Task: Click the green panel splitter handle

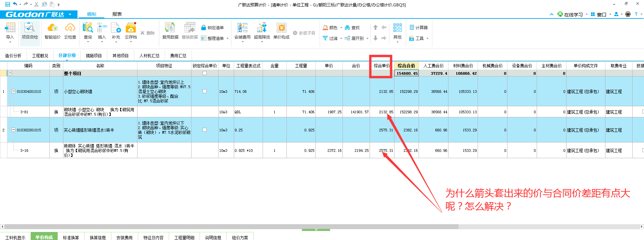Action: pos(316,230)
